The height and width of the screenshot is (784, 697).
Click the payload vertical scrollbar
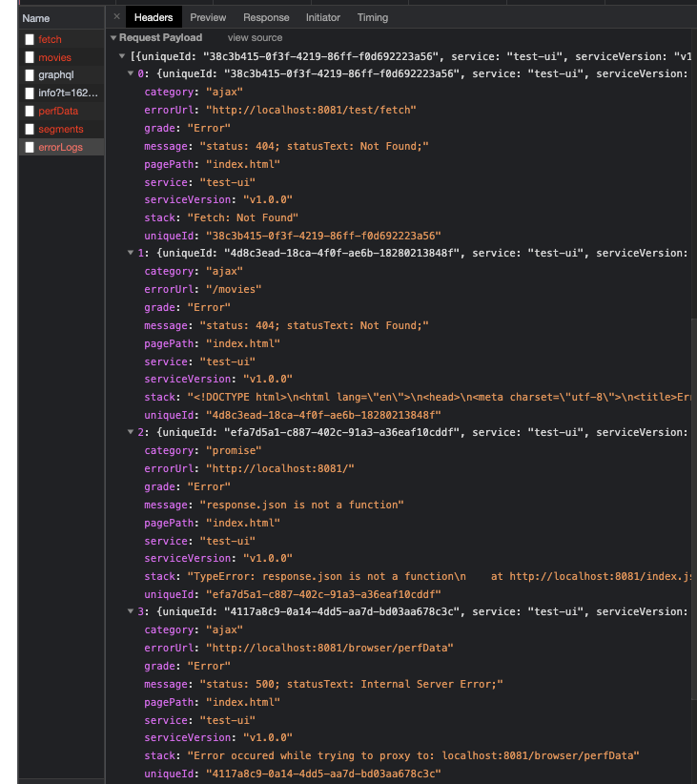(x=694, y=509)
